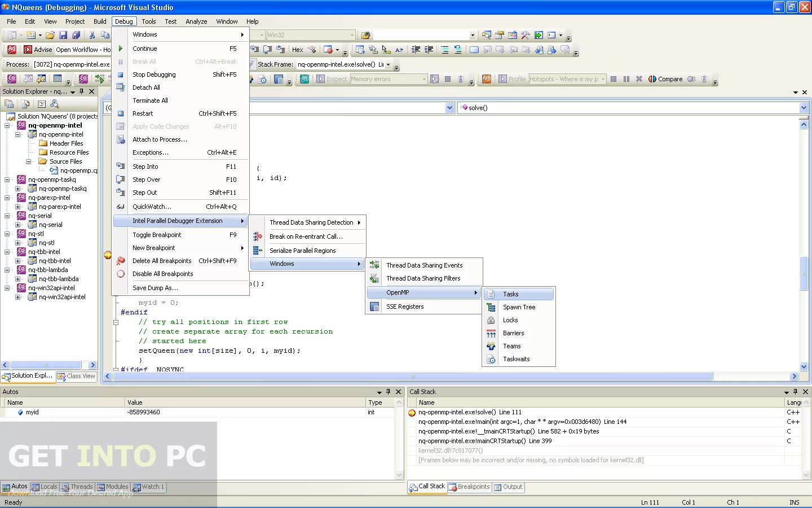The height and width of the screenshot is (508, 812).
Task: Switch to the Class View tab
Action: pos(76,376)
